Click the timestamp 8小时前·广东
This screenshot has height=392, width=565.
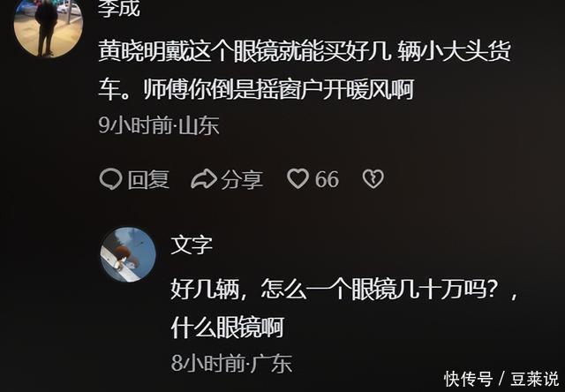pos(231,363)
